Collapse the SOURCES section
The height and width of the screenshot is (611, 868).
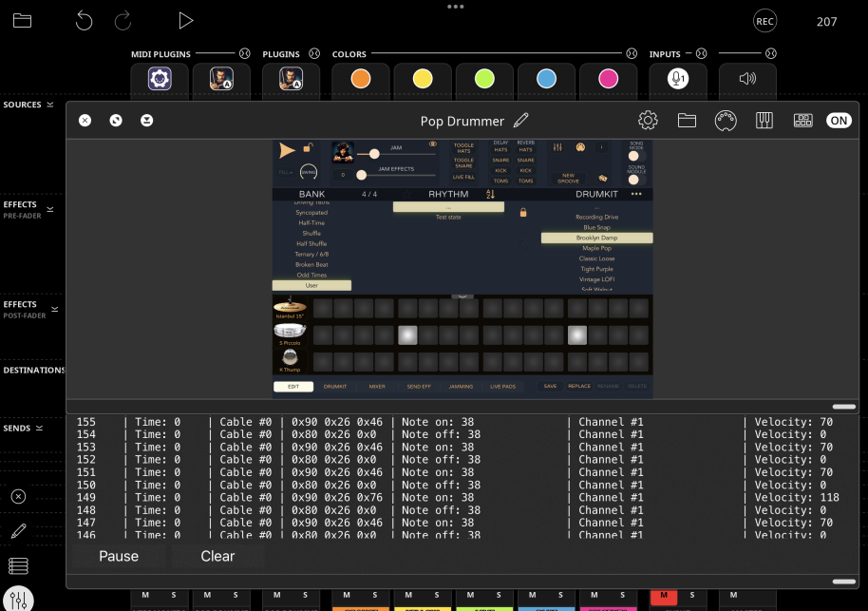pyautogui.click(x=50, y=105)
